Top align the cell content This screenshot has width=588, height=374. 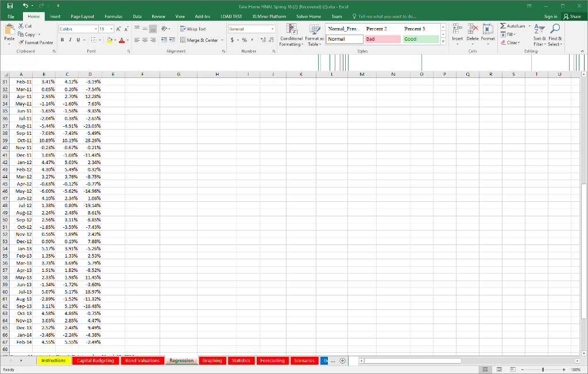pos(137,29)
